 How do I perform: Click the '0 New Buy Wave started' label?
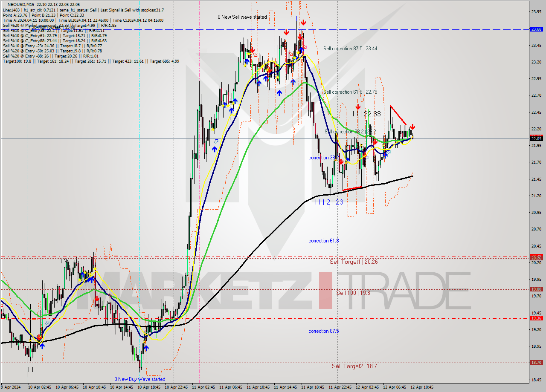point(139,379)
